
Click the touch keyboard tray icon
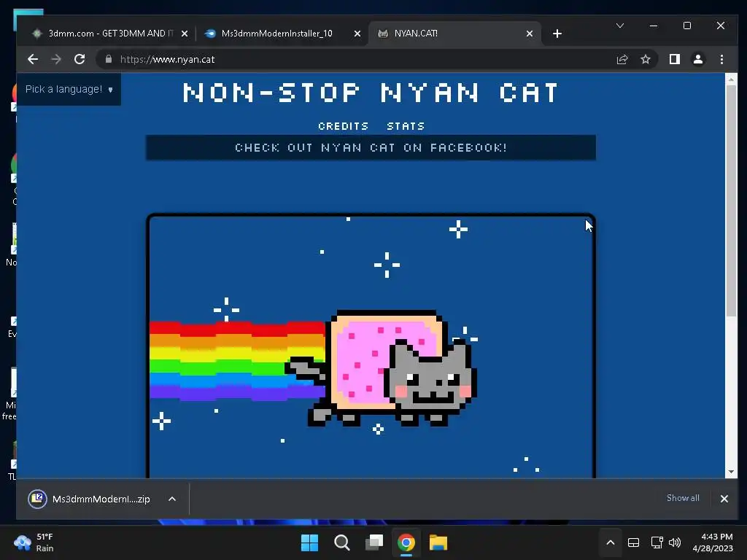click(633, 542)
